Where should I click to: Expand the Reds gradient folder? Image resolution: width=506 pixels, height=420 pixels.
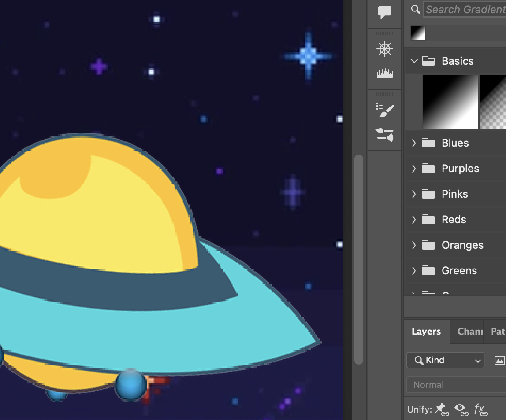414,220
